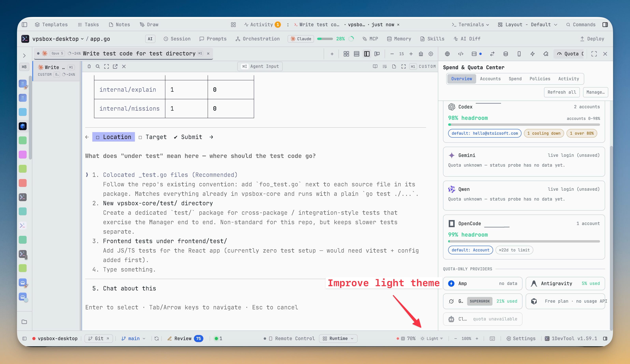The width and height of the screenshot is (630, 364).
Task: Click the Refresh all button
Action: (x=562, y=92)
